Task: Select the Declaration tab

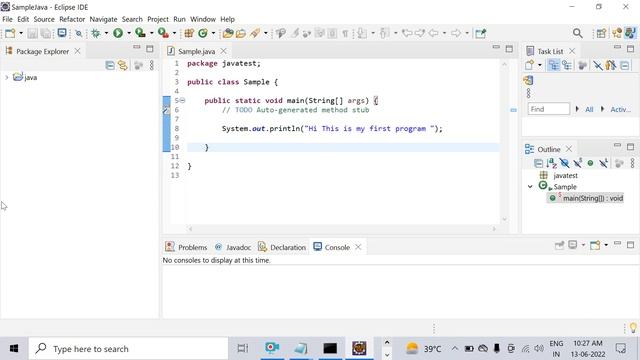Action: pyautogui.click(x=282, y=247)
